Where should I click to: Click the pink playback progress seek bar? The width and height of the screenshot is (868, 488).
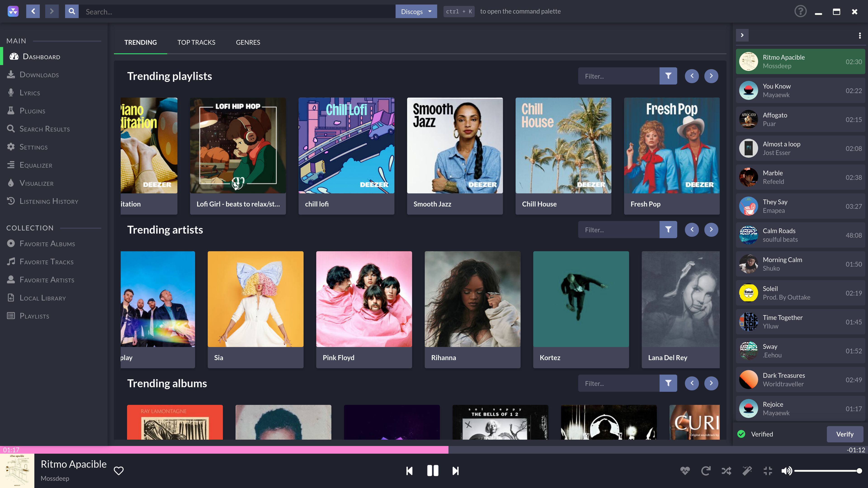point(224,450)
